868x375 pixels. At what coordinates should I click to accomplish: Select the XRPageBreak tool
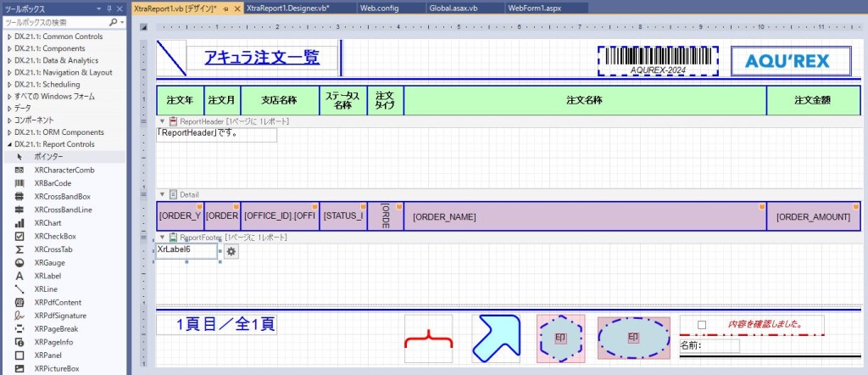pyautogui.click(x=56, y=329)
